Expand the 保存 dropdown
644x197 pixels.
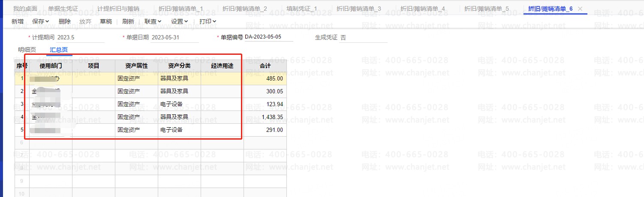point(41,21)
